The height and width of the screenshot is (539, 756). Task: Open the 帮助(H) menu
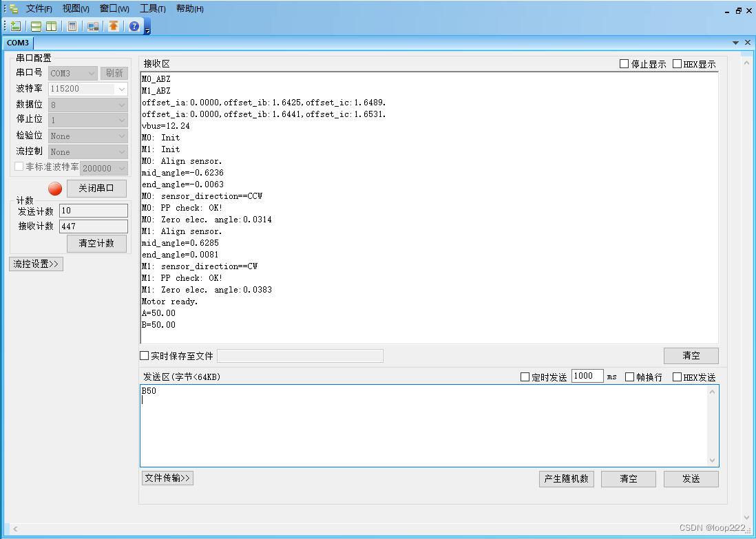[189, 9]
